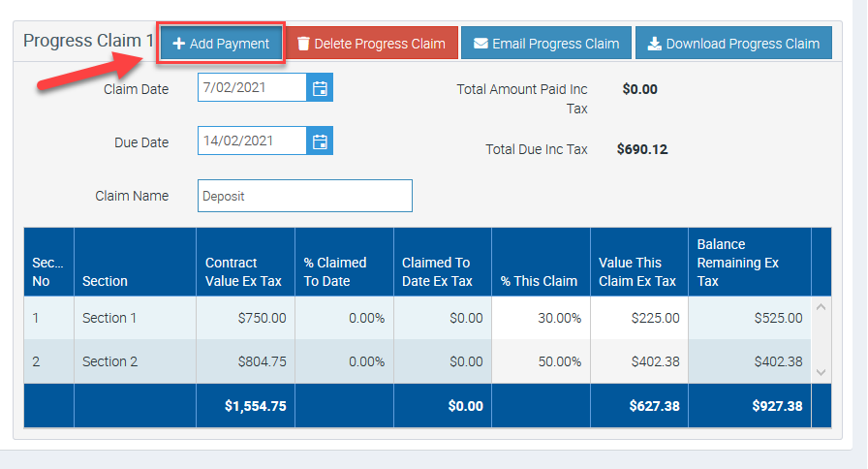The height and width of the screenshot is (469, 868).
Task: Click the % This Claim column header
Action: tap(541, 281)
